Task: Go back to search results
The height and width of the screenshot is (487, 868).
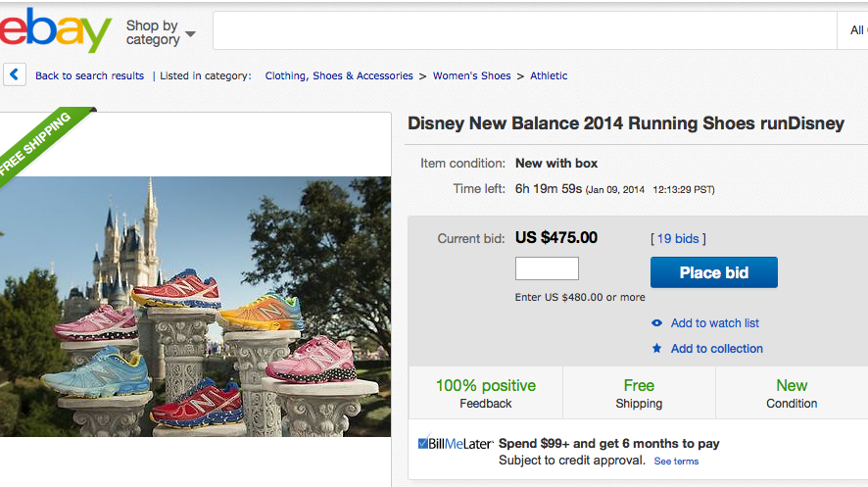Action: (90, 75)
